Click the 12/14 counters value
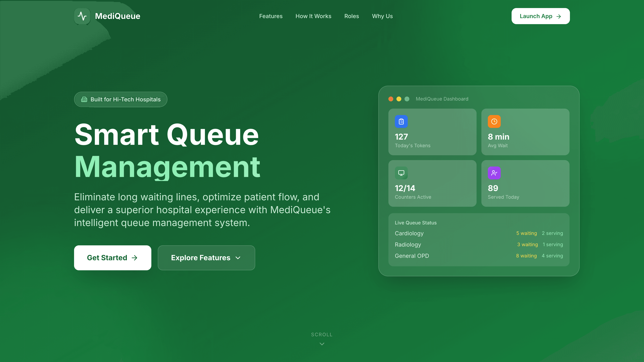 click(405, 188)
